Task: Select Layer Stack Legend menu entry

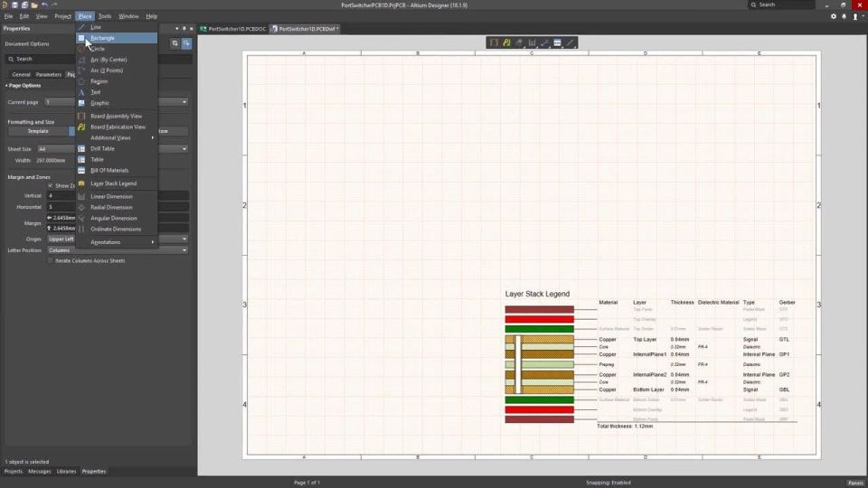Action: tap(117, 183)
